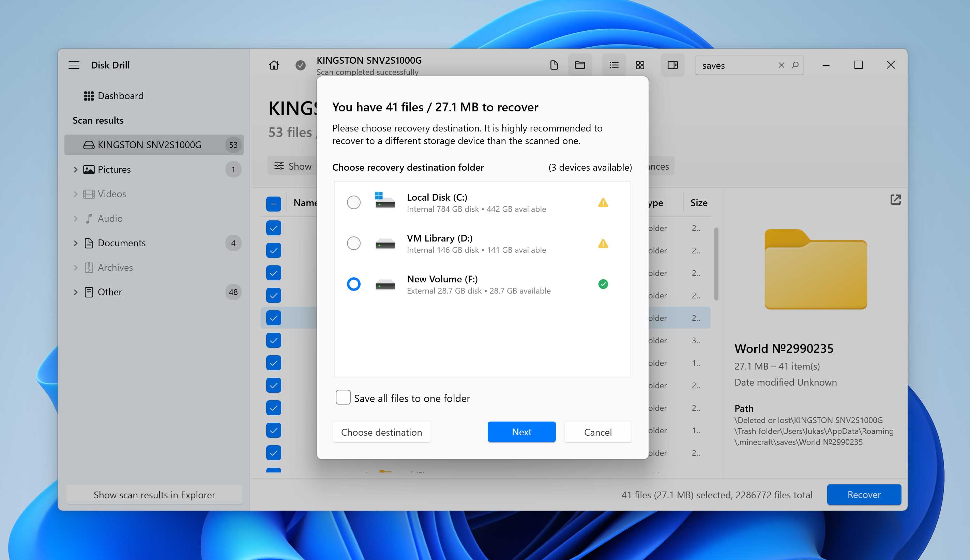Select KINGSTON SNV2S1000G scan result

click(149, 145)
